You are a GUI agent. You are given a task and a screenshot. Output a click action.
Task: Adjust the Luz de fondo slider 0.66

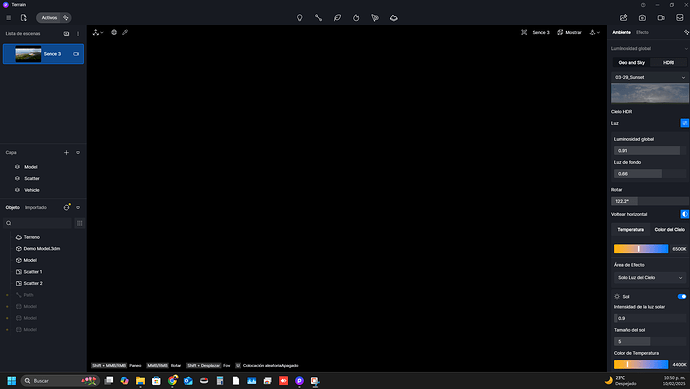pyautogui.click(x=650, y=174)
